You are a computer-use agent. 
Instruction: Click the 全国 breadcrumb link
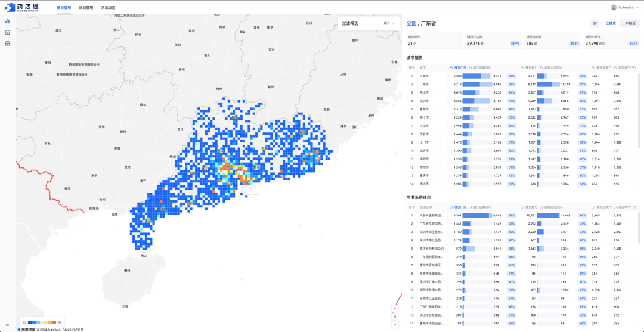411,23
